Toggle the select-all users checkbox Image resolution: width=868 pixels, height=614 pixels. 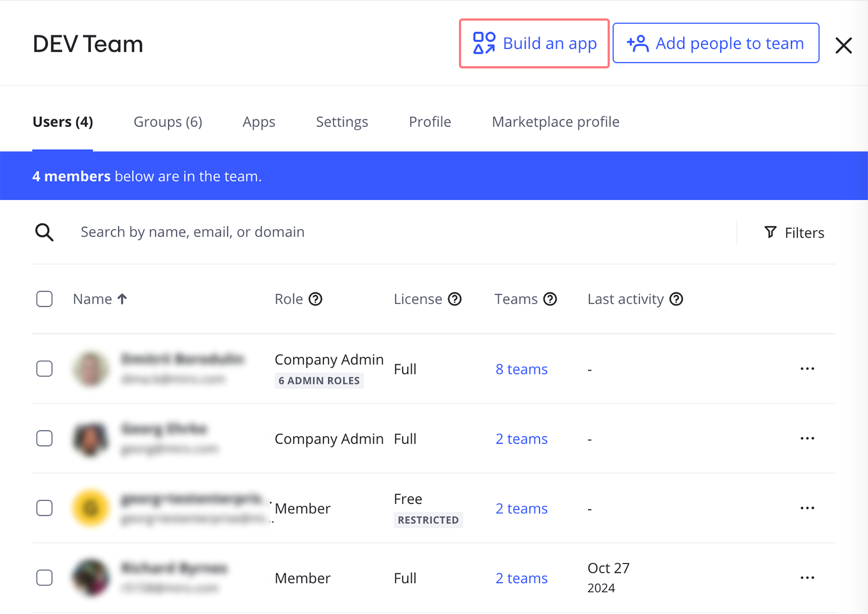(44, 299)
